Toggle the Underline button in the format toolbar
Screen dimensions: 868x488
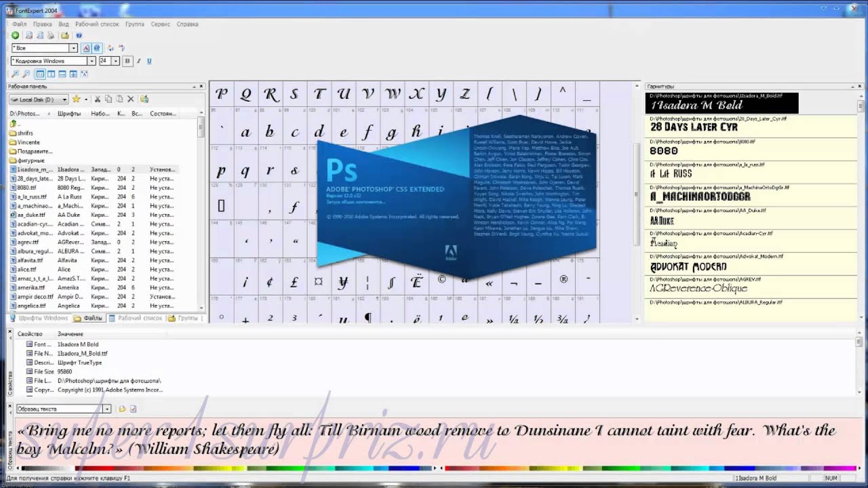149,61
